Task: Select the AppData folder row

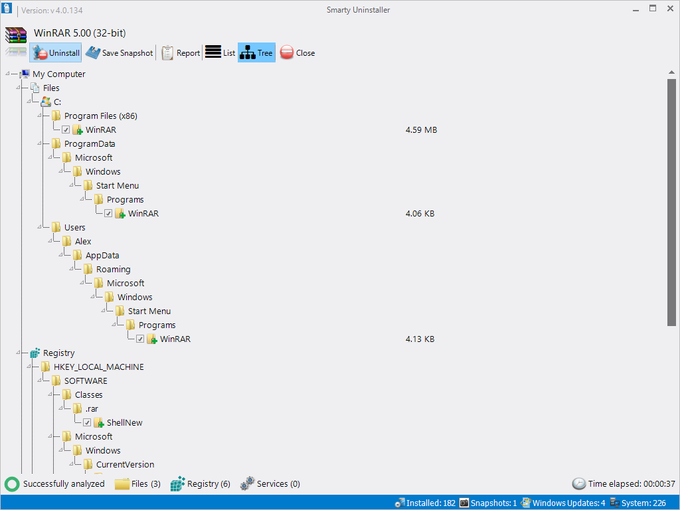Action: tap(102, 255)
